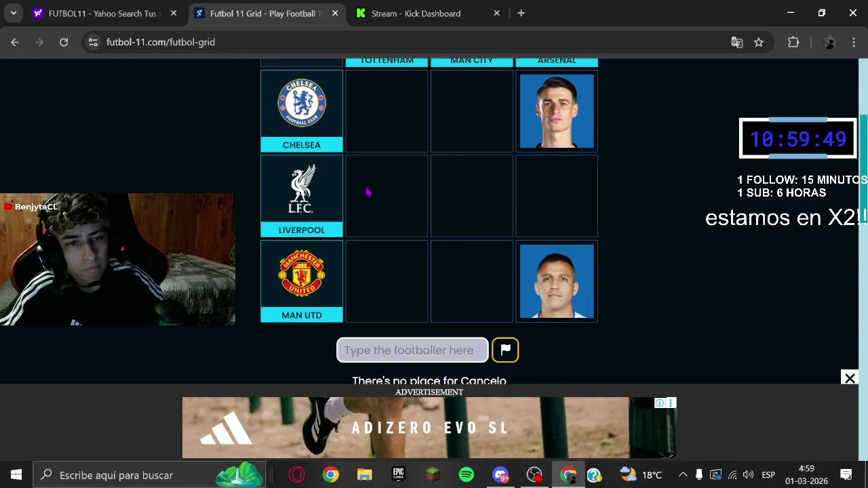This screenshot has width=868, height=488.
Task: Open File Explorer from the taskbar
Action: pos(364,475)
